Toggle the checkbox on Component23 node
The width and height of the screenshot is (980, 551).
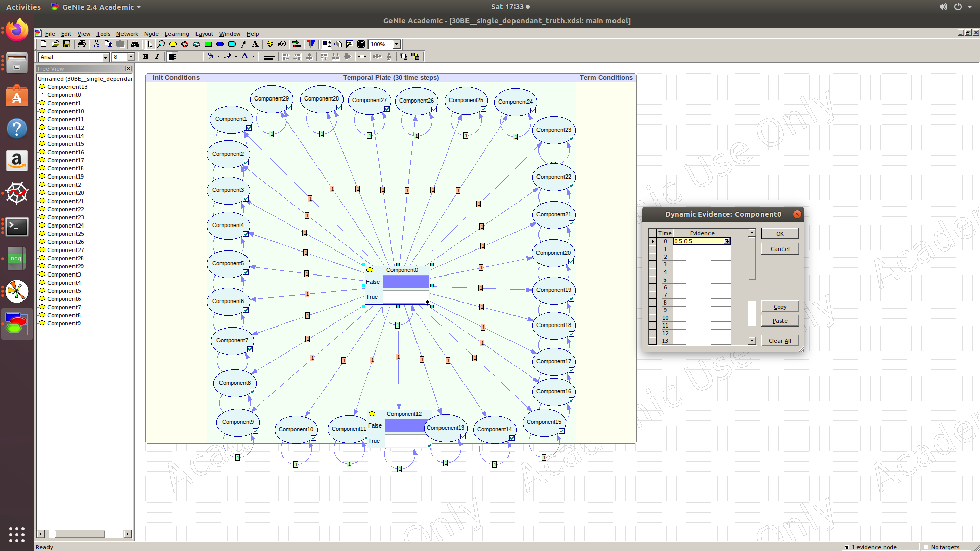coord(571,139)
